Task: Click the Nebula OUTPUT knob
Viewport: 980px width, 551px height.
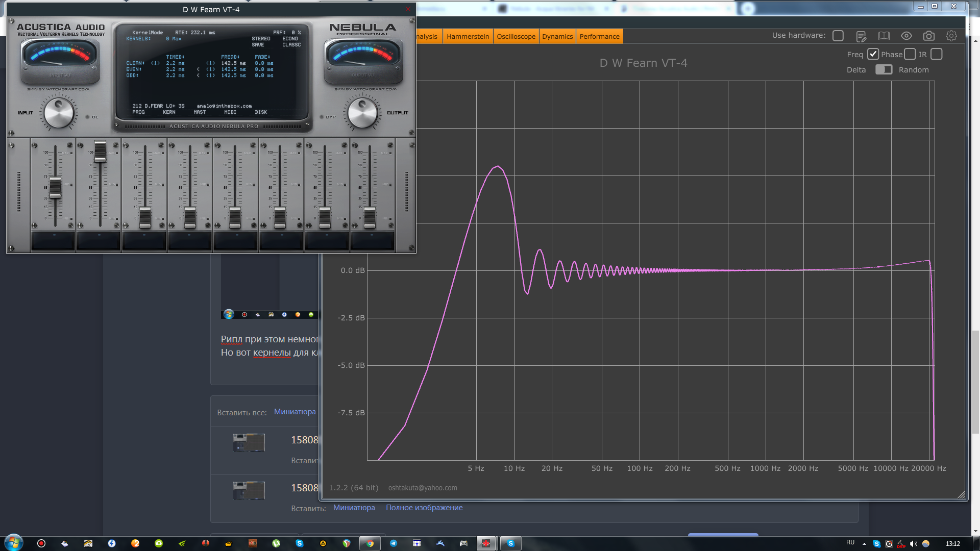Action: click(362, 113)
